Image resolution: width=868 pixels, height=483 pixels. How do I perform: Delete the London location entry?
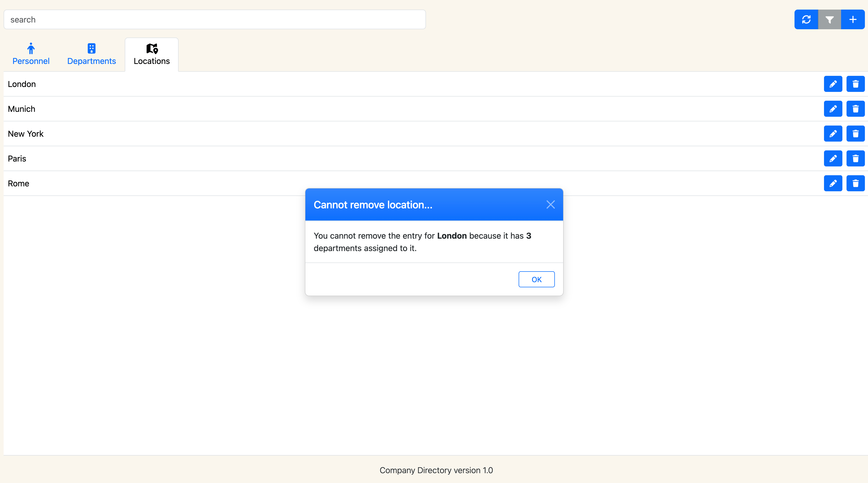click(x=855, y=84)
